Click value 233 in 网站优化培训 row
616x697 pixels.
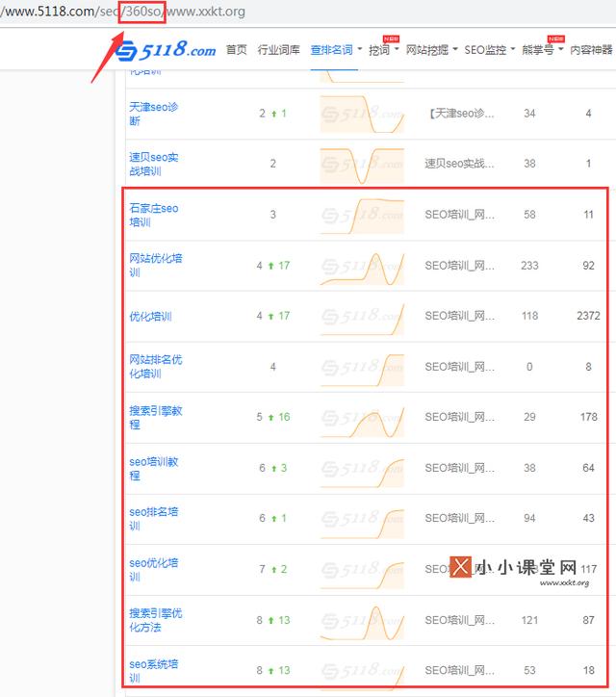coord(529,266)
